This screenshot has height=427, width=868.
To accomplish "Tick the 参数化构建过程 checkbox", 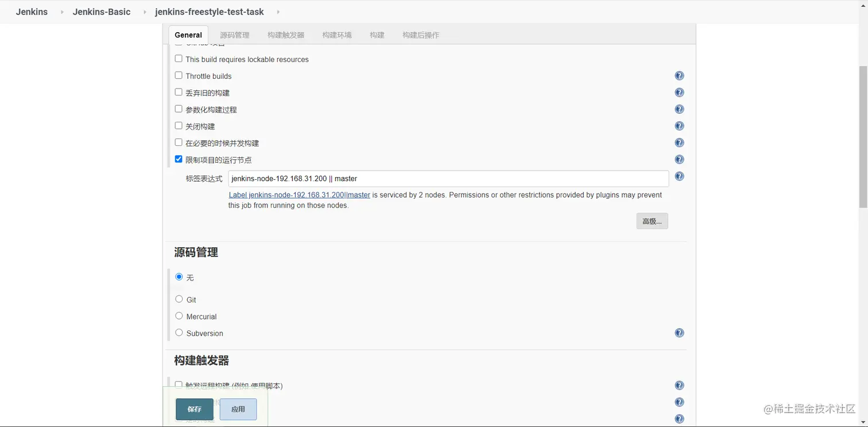I will tap(179, 109).
